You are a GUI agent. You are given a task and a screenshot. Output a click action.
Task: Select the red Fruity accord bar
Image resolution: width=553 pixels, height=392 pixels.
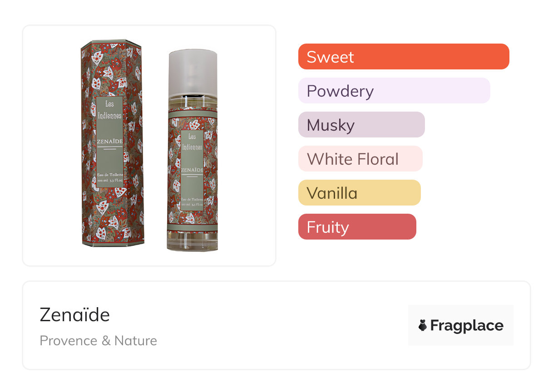coord(357,227)
